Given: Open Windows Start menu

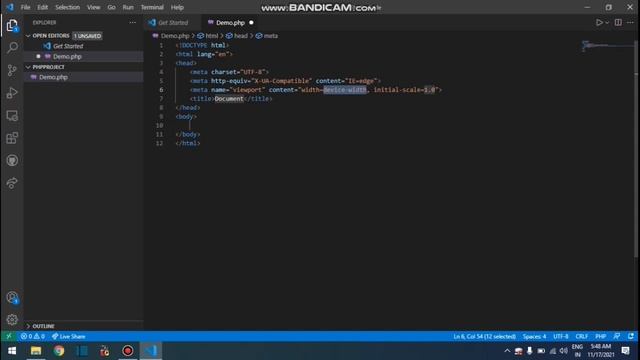Looking at the screenshot, I should point(12,351).
